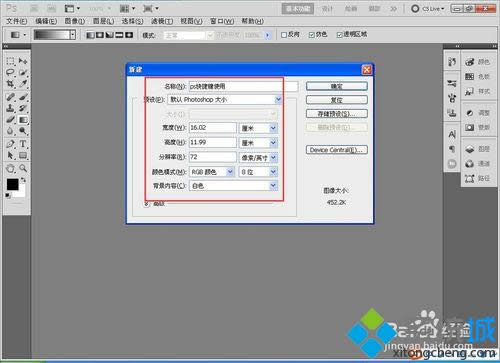Open the 8 位 bit depth dropdown
This screenshot has width=500, height=363.
pos(258,172)
